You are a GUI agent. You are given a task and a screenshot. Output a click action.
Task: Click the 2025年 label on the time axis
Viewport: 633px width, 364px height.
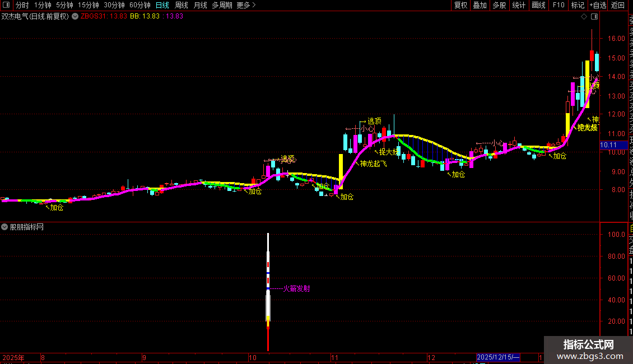click(x=13, y=357)
